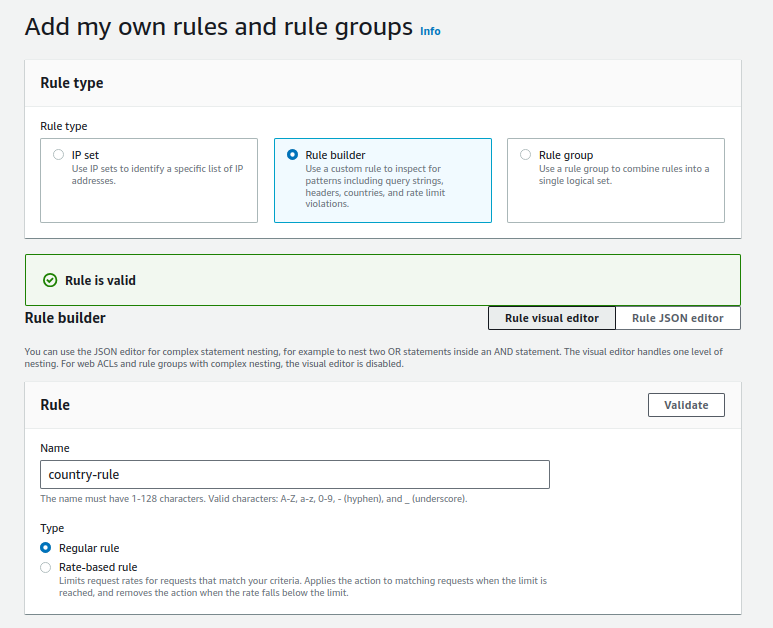Click the 'Rule builder' section heading

coord(65,318)
